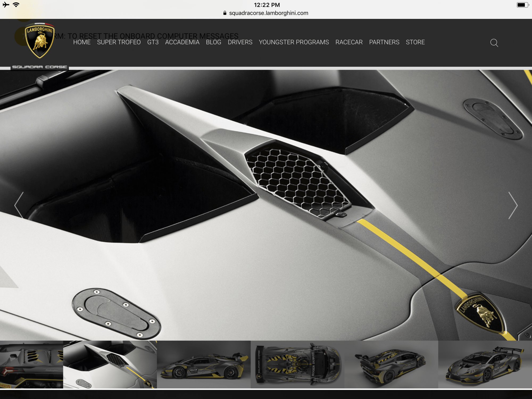
Task: Go to the GT3 section
Action: click(153, 42)
